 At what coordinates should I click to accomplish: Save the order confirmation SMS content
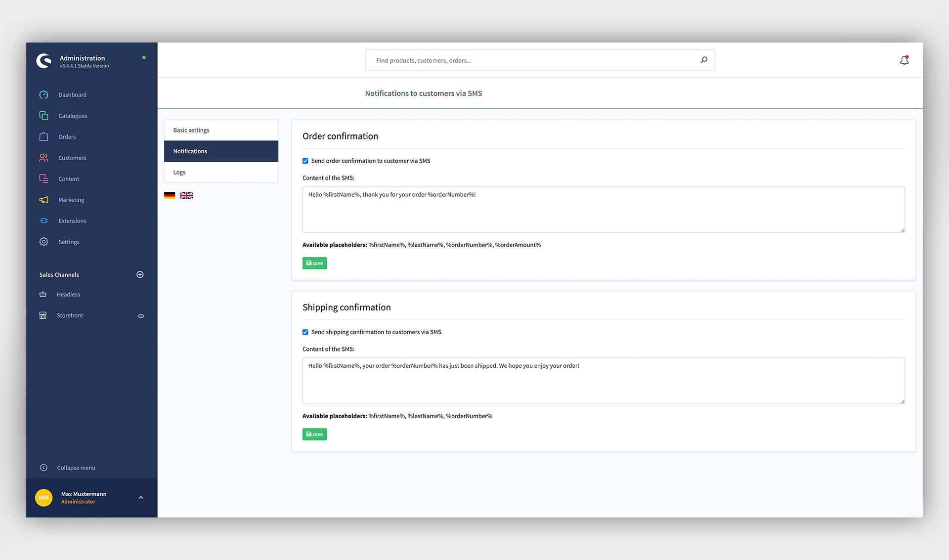coord(314,262)
